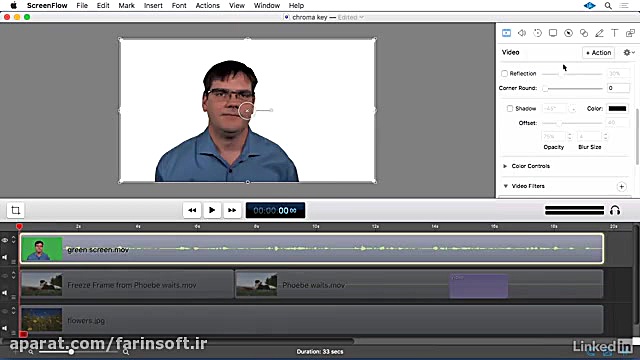Viewport: 640px width, 360px height.
Task: Open the Touch Callout properties icon
Action: pos(584,33)
